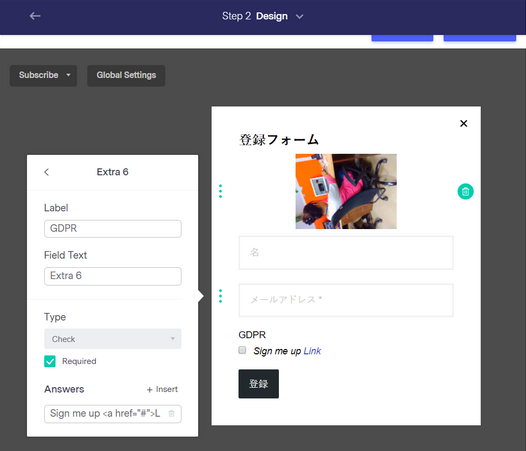
Task: Delete the image block with trash icon
Action: click(465, 192)
